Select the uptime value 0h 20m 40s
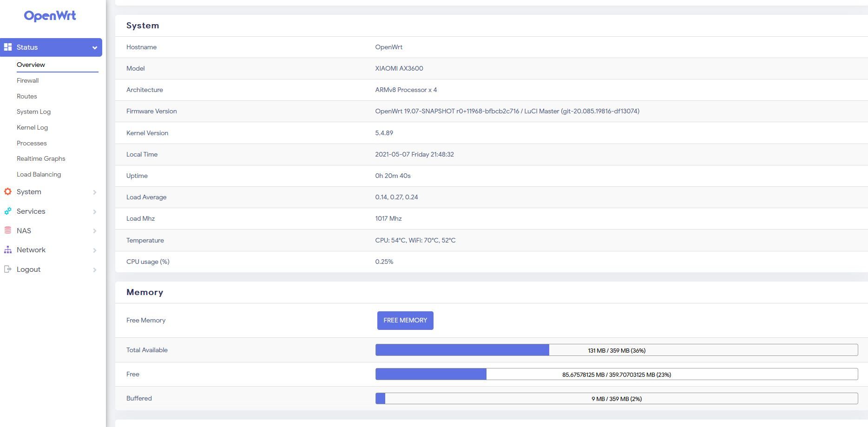The width and height of the screenshot is (868, 427). (393, 176)
